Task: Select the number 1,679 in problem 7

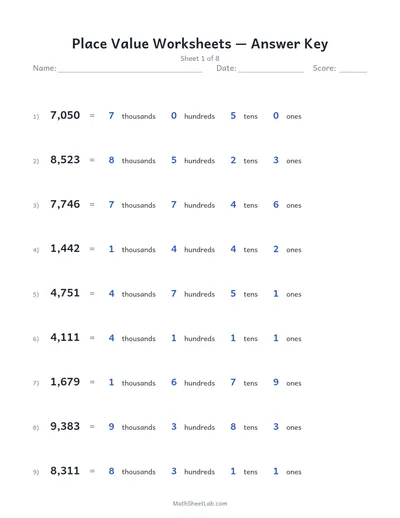Action: (65, 382)
